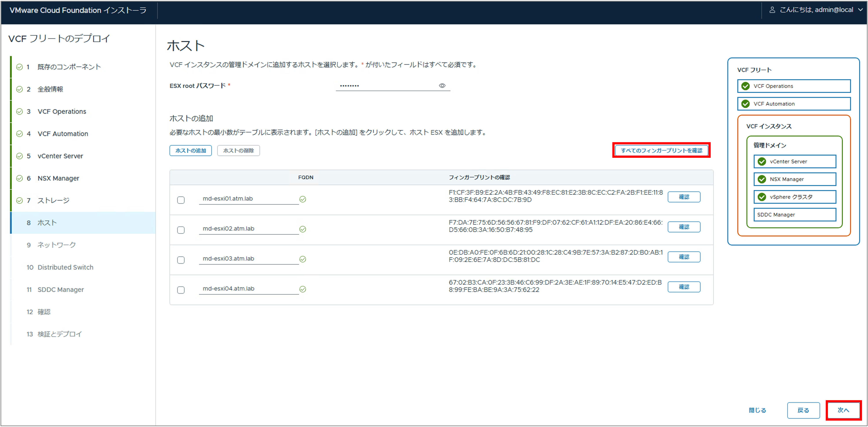Screen dimensions: 868x427
Task: Click fingerprint text starting F7:DA:7E:75
Action: (x=556, y=226)
